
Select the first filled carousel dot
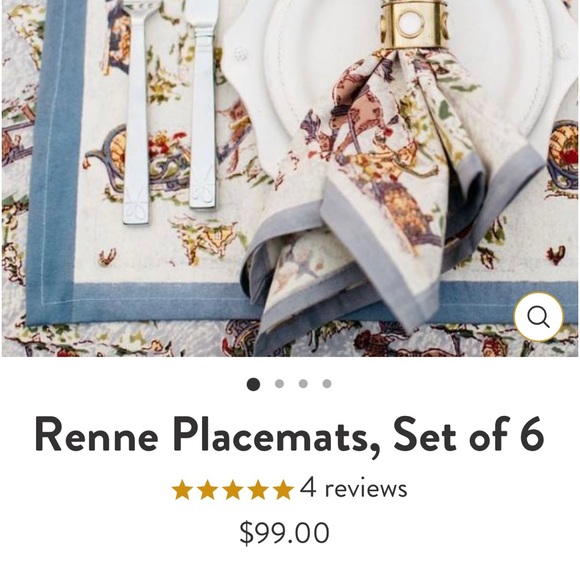[253, 384]
